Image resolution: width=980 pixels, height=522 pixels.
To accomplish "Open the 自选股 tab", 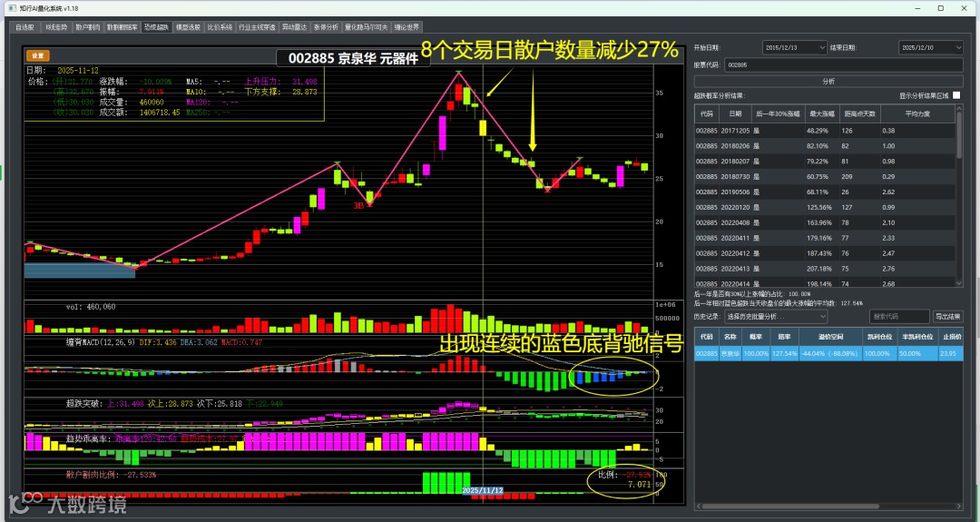I will coord(25,27).
